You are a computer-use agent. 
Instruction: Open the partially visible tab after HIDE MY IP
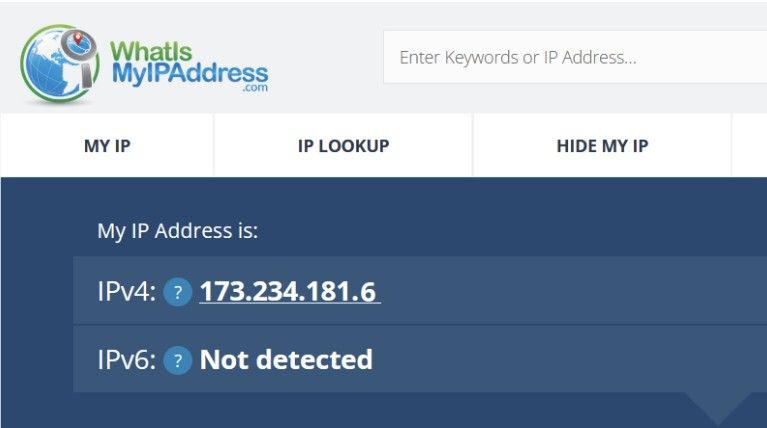[x=749, y=145]
